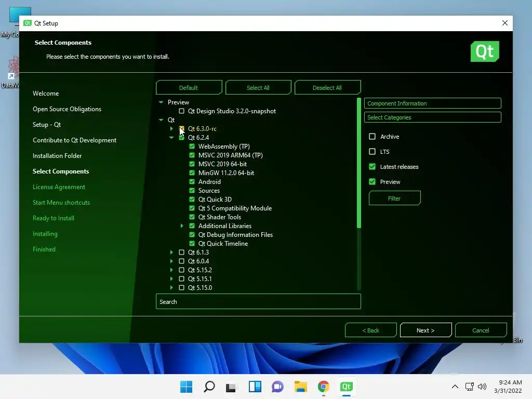The height and width of the screenshot is (399, 532).
Task: Disable the Latest releases filter
Action: click(x=372, y=166)
